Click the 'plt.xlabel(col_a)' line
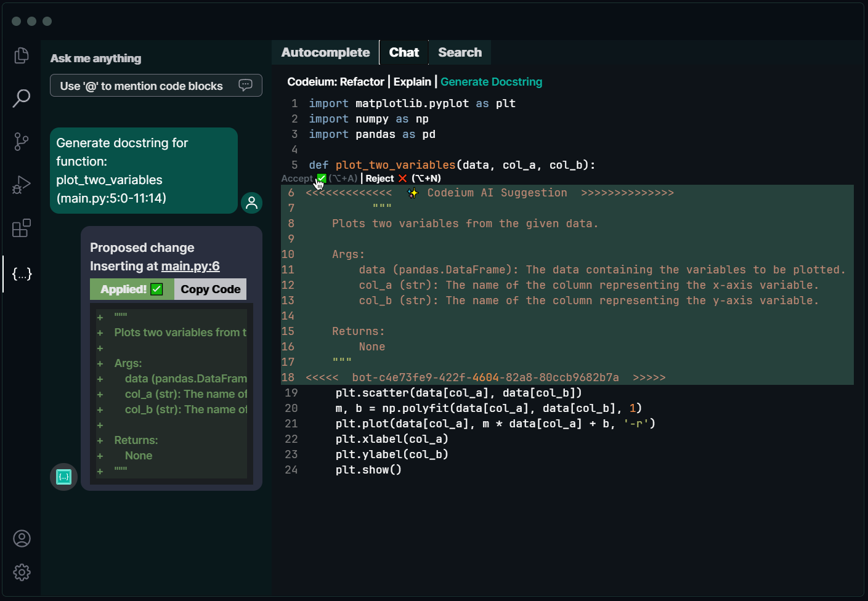The height and width of the screenshot is (601, 868). [x=392, y=439]
